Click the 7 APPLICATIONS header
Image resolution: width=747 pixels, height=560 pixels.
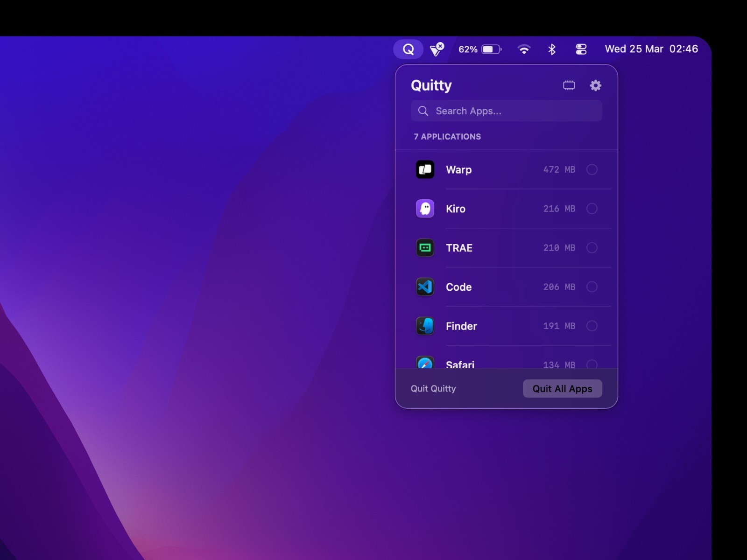[x=447, y=137]
